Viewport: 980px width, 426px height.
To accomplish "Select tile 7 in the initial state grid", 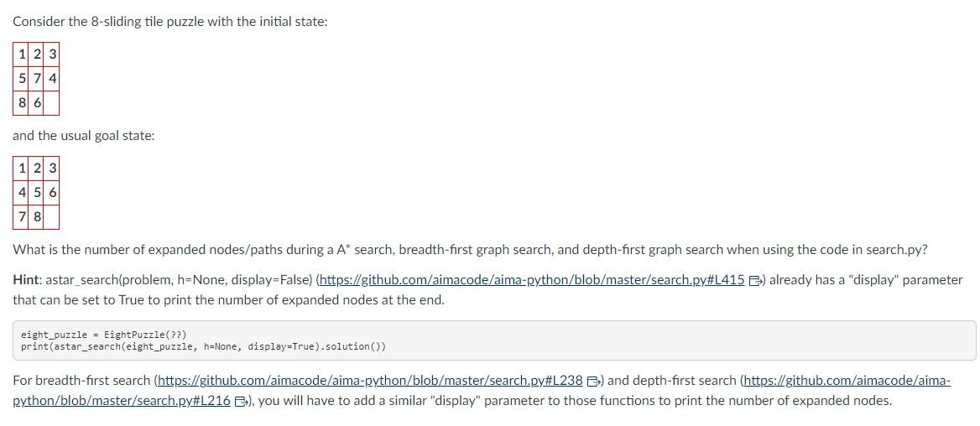I will [x=37, y=79].
